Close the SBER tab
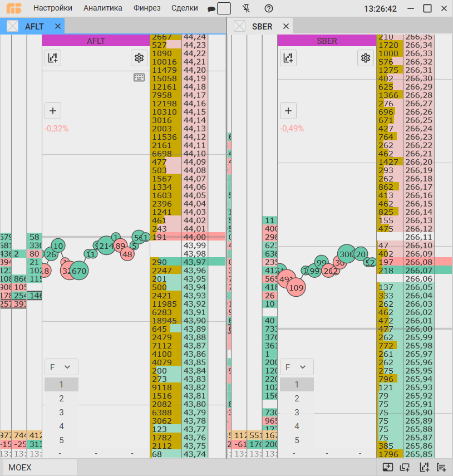 click(x=286, y=26)
